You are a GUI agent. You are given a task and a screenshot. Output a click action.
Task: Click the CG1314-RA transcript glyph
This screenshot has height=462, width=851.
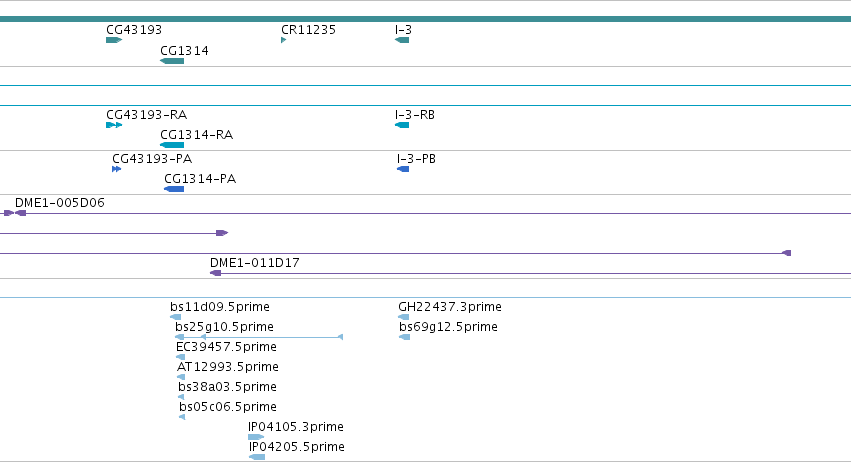point(172,145)
